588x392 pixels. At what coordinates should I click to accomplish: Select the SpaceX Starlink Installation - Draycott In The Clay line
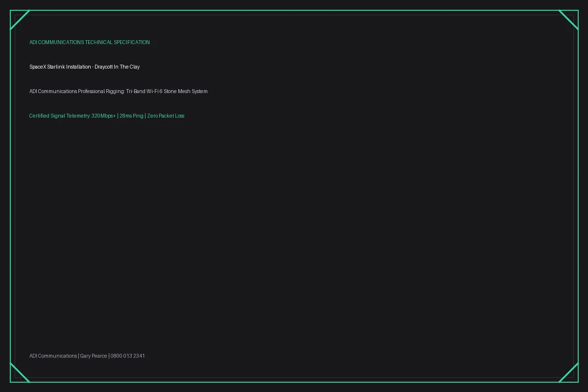[x=84, y=67]
